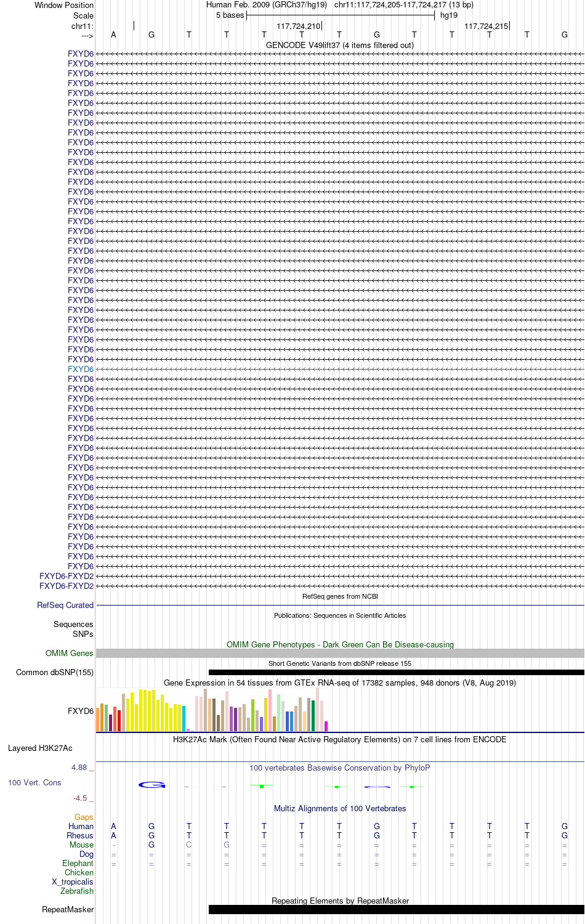The width and height of the screenshot is (585, 924).
Task: Open the RefSeq Curated track label
Action: click(65, 605)
